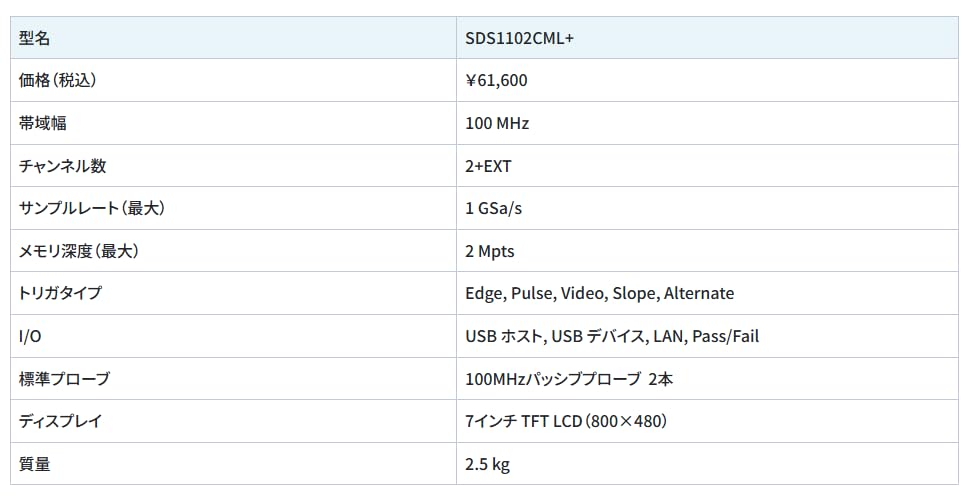Click the trigger types list starting with Edge
975x497 pixels.
pos(599,293)
